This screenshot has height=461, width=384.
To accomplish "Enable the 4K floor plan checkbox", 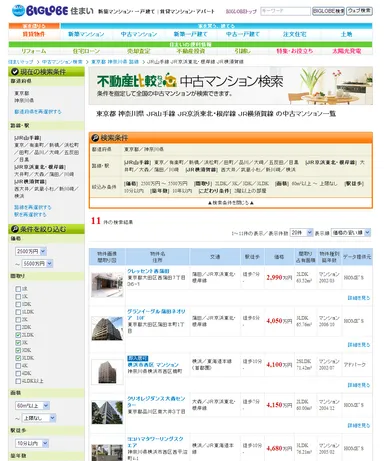I will point(18,365).
